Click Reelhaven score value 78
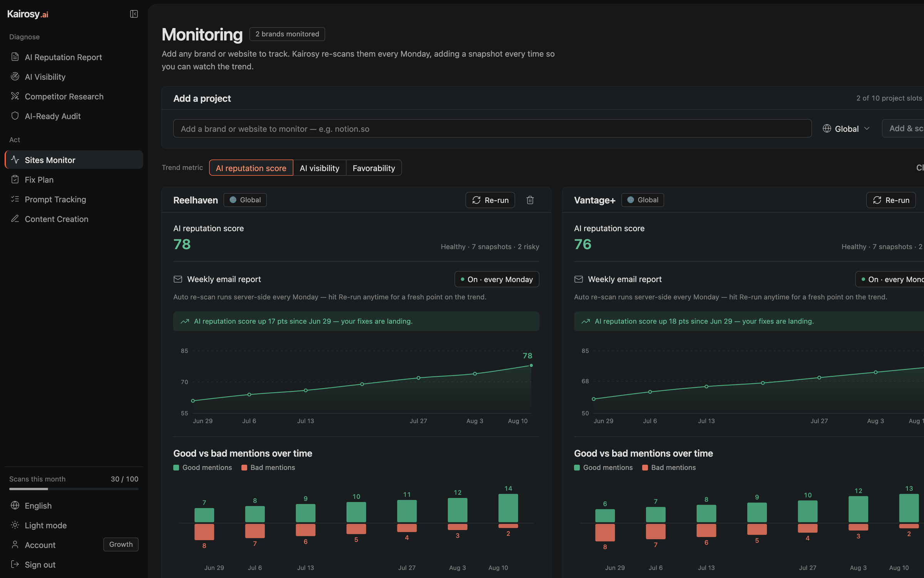The height and width of the screenshot is (578, 924). (x=182, y=244)
